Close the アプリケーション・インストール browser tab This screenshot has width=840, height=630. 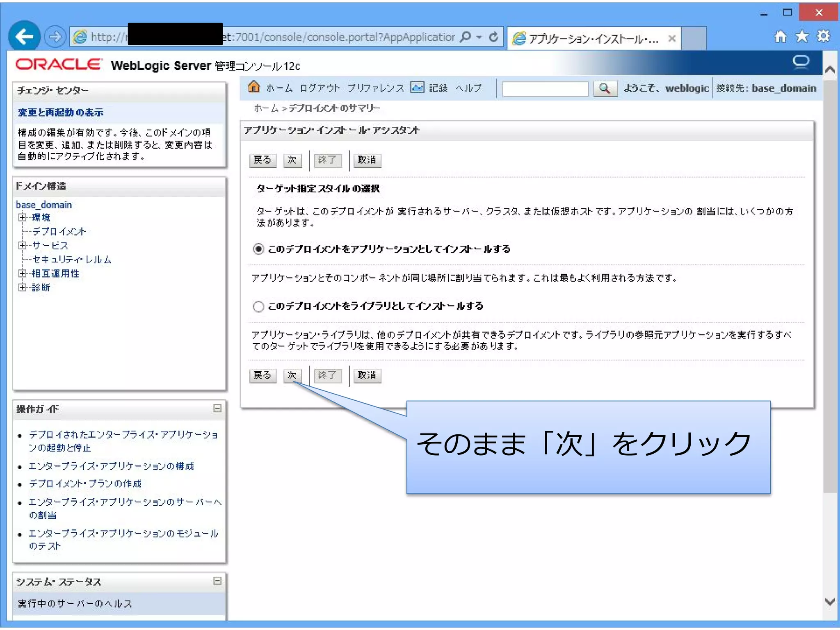pyautogui.click(x=672, y=38)
